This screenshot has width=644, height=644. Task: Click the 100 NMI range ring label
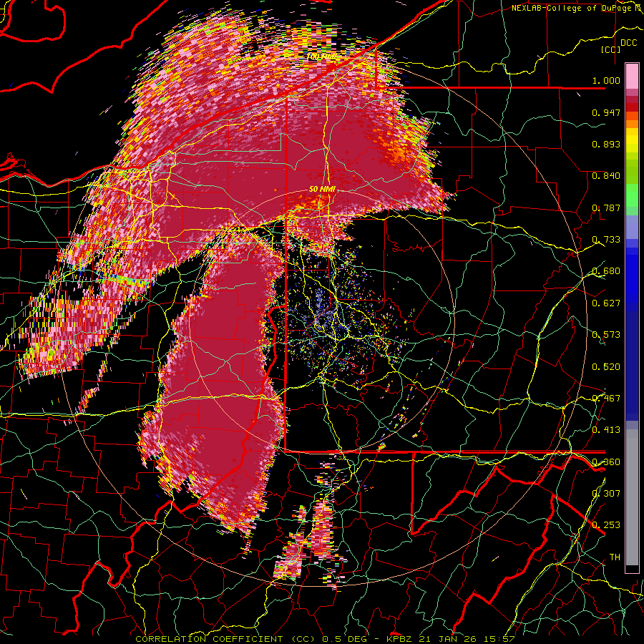[x=322, y=57]
